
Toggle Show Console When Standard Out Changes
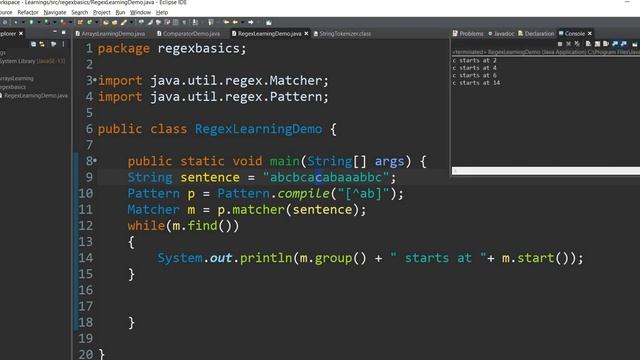click(x=614, y=44)
